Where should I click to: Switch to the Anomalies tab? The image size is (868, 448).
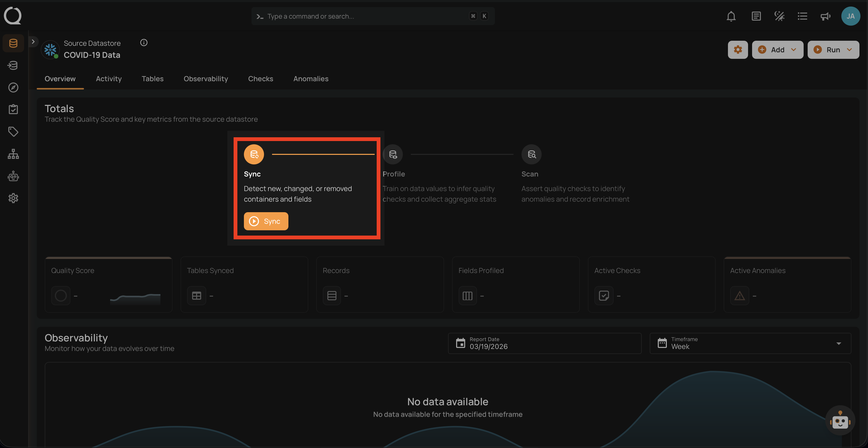click(x=311, y=79)
